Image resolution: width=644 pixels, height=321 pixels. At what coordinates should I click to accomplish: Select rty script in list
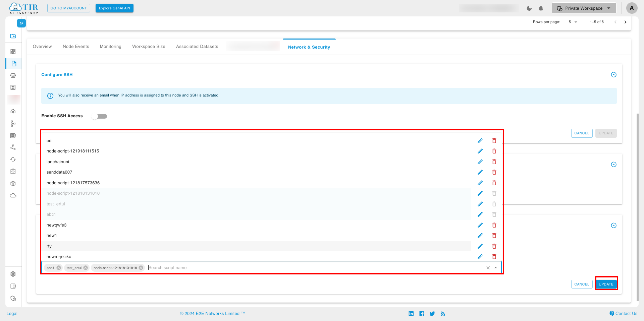point(256,246)
